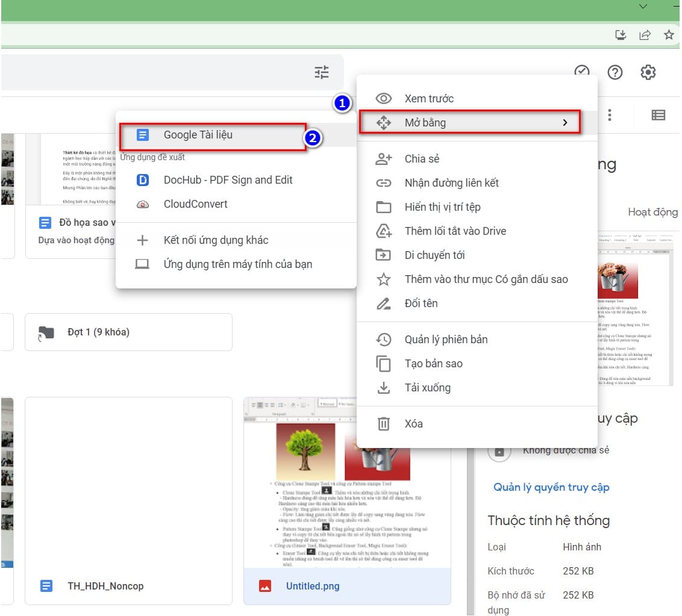Click the trash icon beside Xóa
The height and width of the screenshot is (616, 682).
(383, 424)
